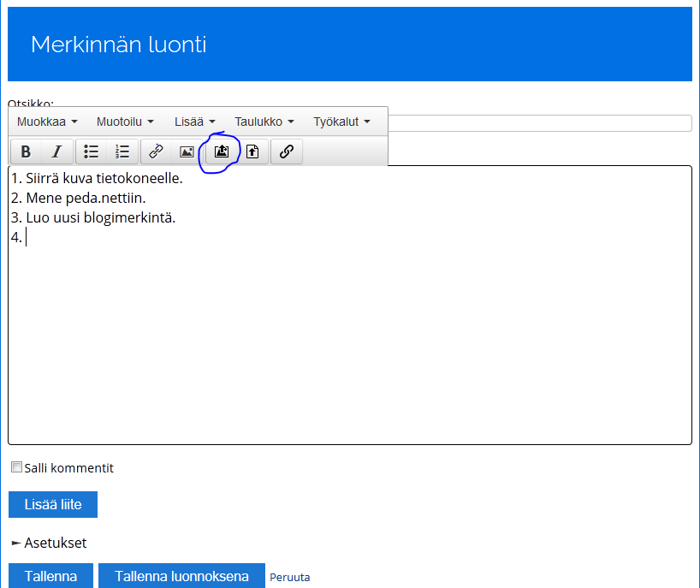Screen dimensions: 700x588
Task: Open the Taulukko menu
Action: coord(264,122)
